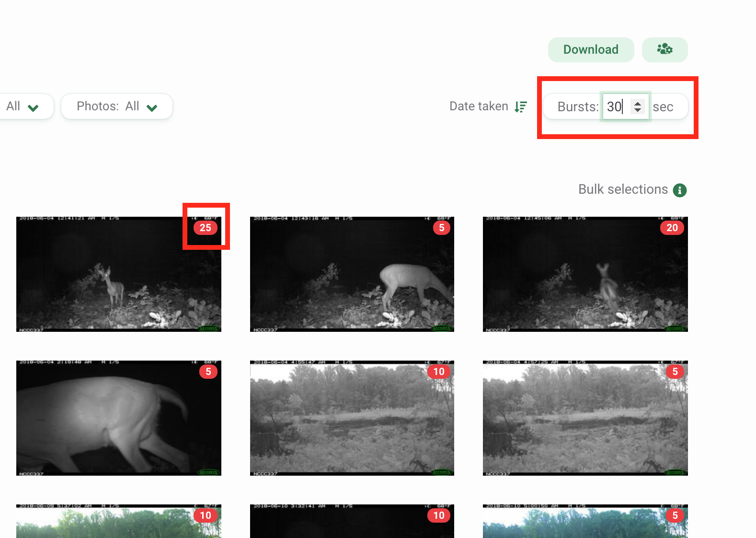Click the Download button
This screenshot has width=756, height=538.
[591, 50]
